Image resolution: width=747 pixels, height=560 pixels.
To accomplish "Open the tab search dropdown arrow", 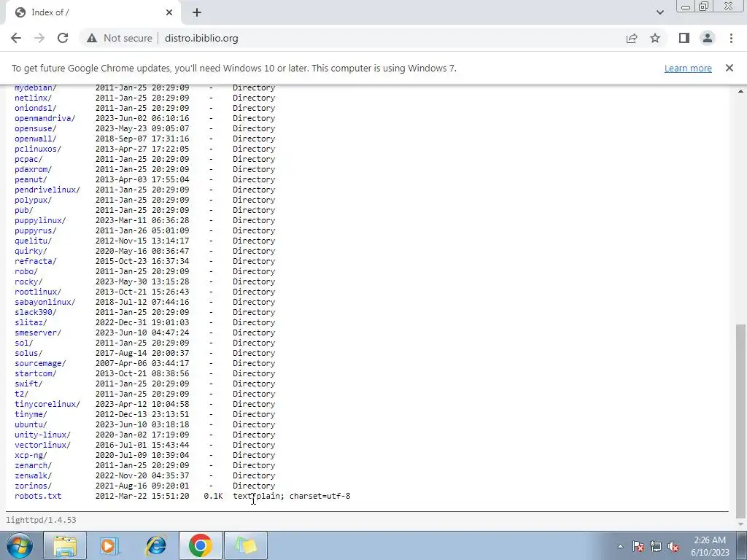I will click(659, 12).
